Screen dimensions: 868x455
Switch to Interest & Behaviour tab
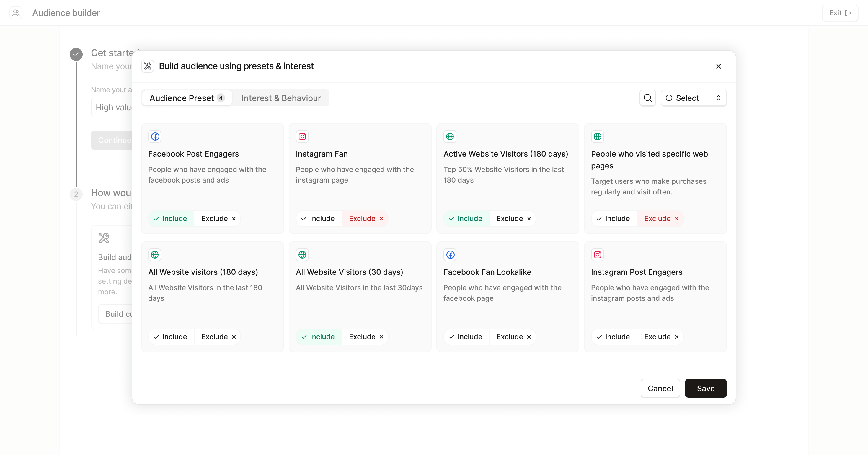point(281,98)
